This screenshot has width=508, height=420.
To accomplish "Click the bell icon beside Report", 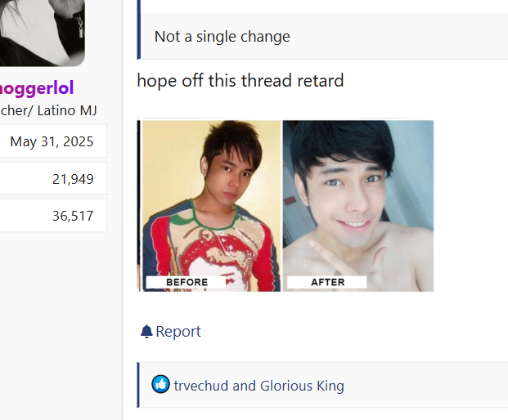I will pos(146,331).
